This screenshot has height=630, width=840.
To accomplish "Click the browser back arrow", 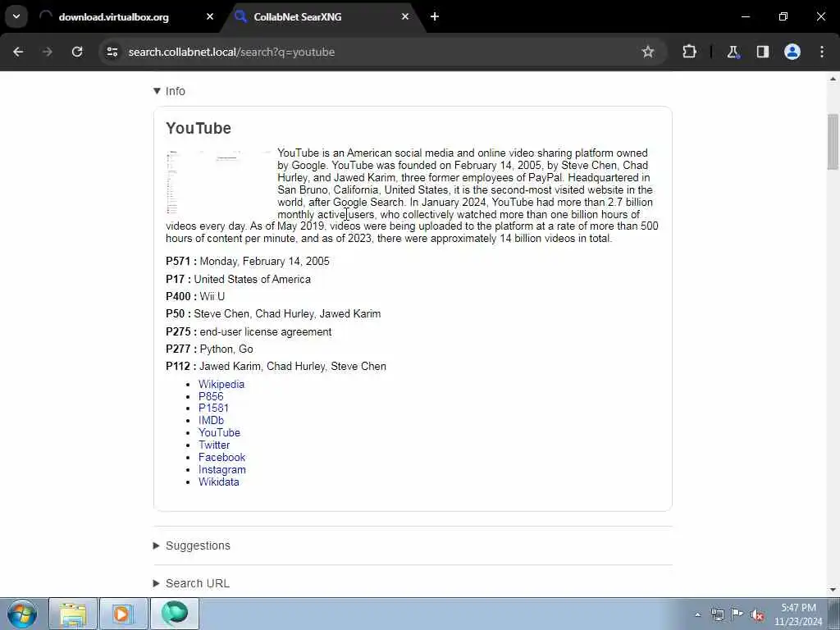I will point(18,52).
